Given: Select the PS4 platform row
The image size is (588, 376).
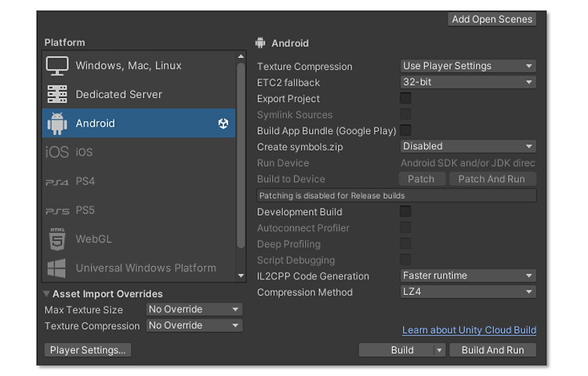Looking at the screenshot, I should click(x=139, y=181).
